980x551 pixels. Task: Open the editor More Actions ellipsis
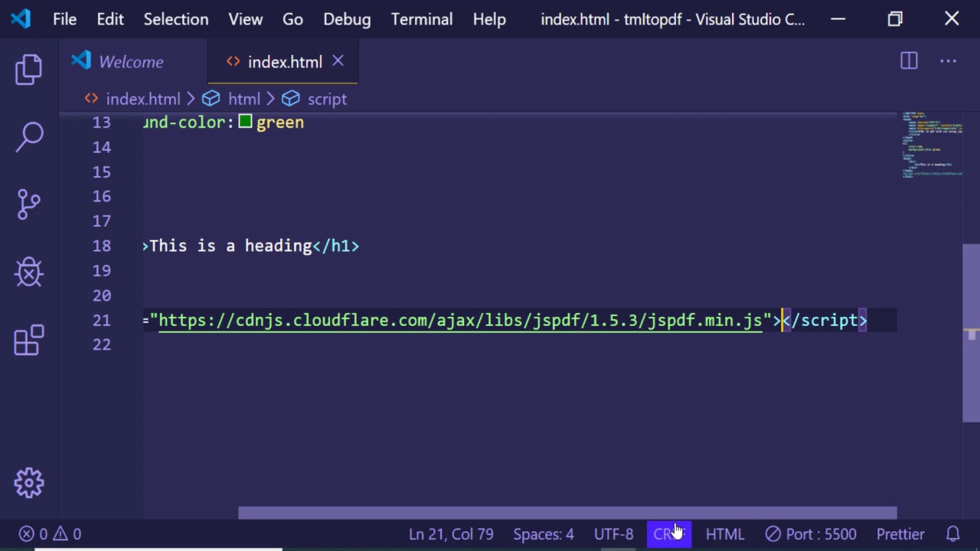(948, 61)
